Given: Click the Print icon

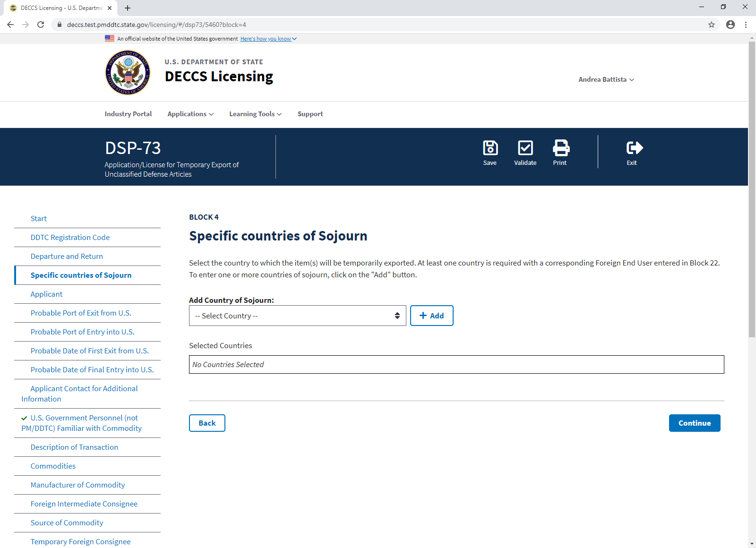Looking at the screenshot, I should [x=561, y=148].
